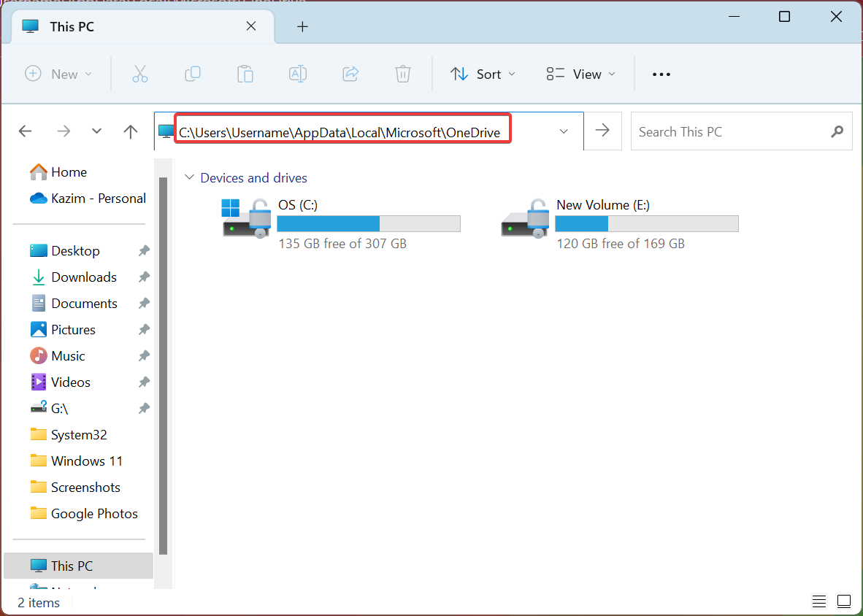Screen dimensions: 863x616
Task: Click the navigation pane scrollbar
Action: coord(163,366)
